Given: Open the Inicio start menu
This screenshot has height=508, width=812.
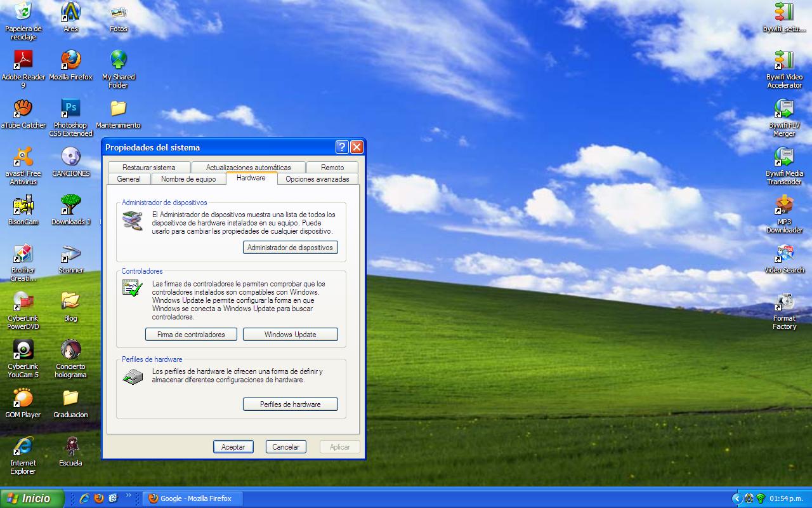Looking at the screenshot, I should (32, 498).
